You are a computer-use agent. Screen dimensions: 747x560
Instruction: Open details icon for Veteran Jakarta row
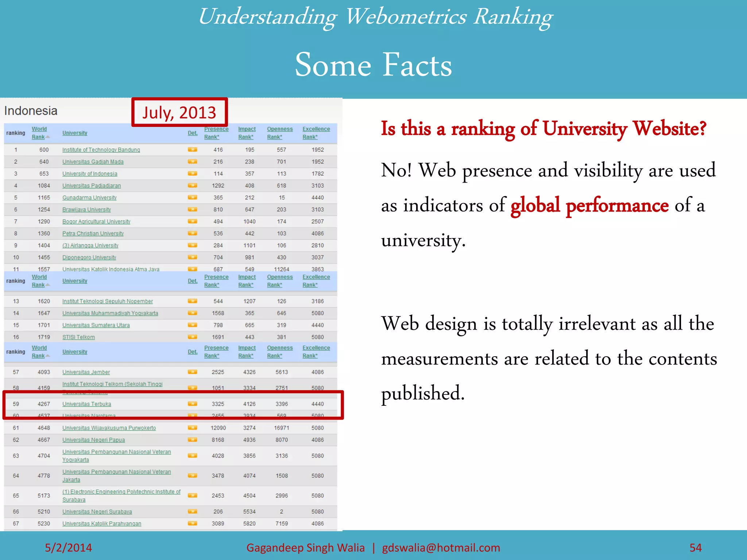tap(192, 475)
